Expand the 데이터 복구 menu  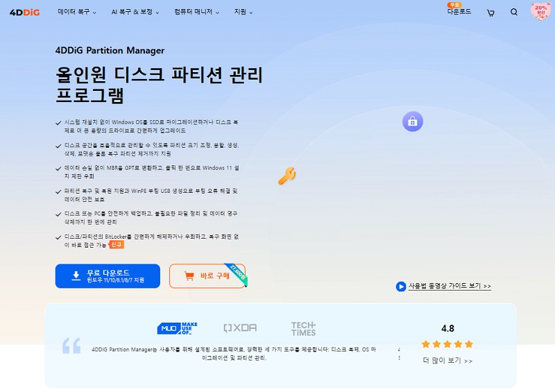point(77,12)
